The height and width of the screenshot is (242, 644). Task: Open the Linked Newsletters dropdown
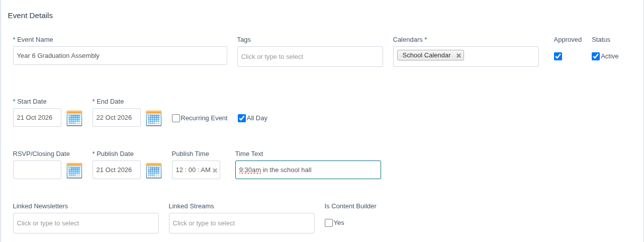click(x=86, y=223)
